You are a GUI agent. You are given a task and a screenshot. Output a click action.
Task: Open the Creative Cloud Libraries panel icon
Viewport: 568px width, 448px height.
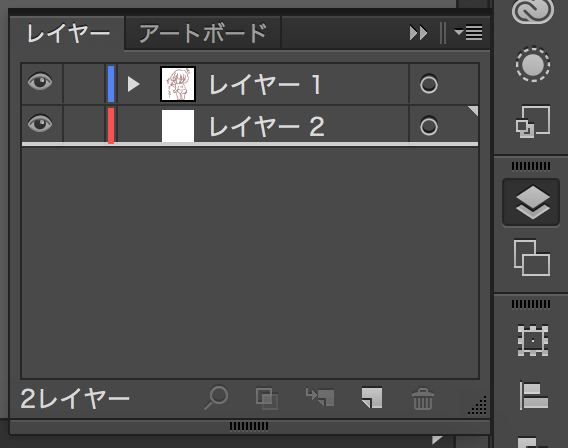[x=532, y=11]
